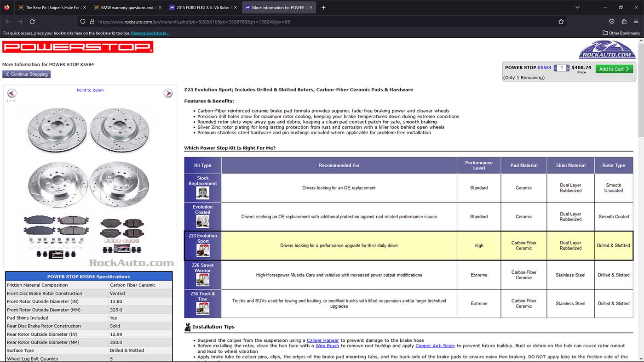This screenshot has width=644, height=362.
Task: Click the $408.79 price text
Action: click(581, 68)
